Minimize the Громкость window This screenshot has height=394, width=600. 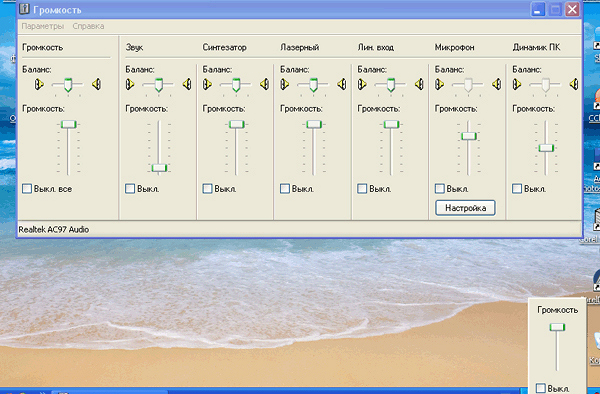[538, 9]
